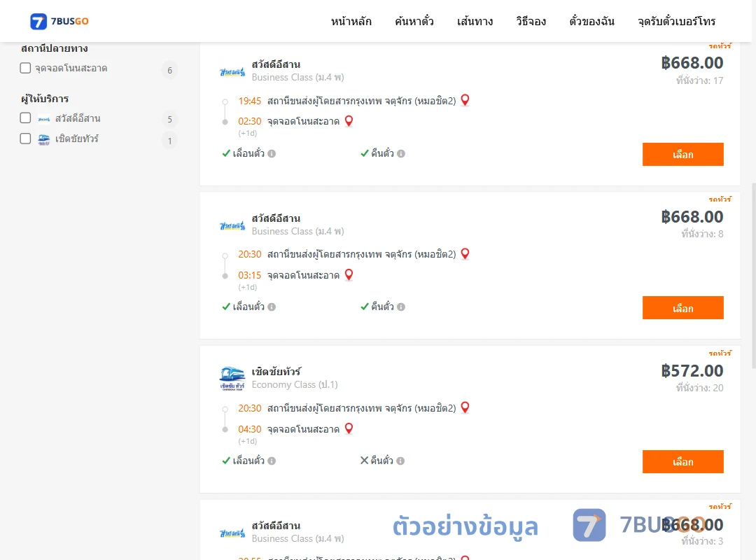Click ที่นั่งว่าง: 8 seat count
The width and height of the screenshot is (756, 560).
click(x=702, y=234)
